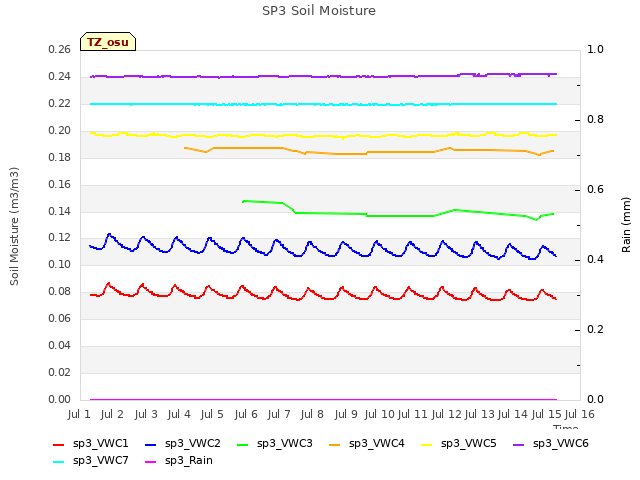
Task: Click the green sp3_VWC3 data line
Action: pos(398,216)
